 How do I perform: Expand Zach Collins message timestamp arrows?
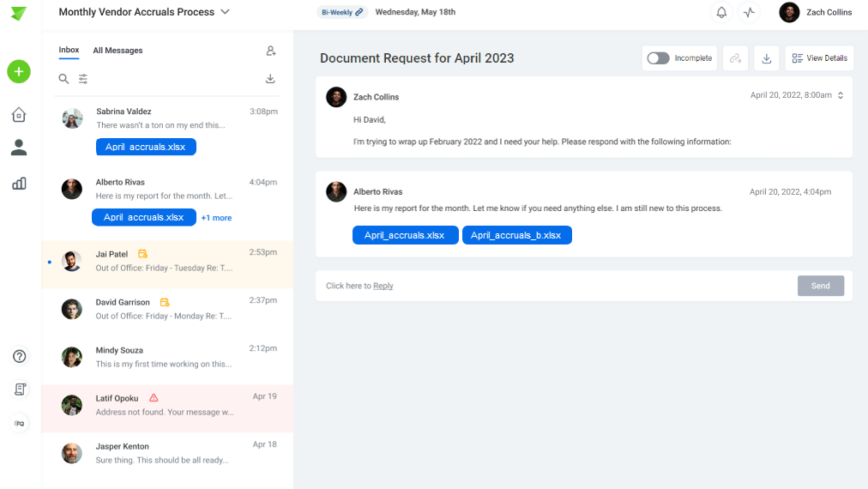(x=841, y=95)
